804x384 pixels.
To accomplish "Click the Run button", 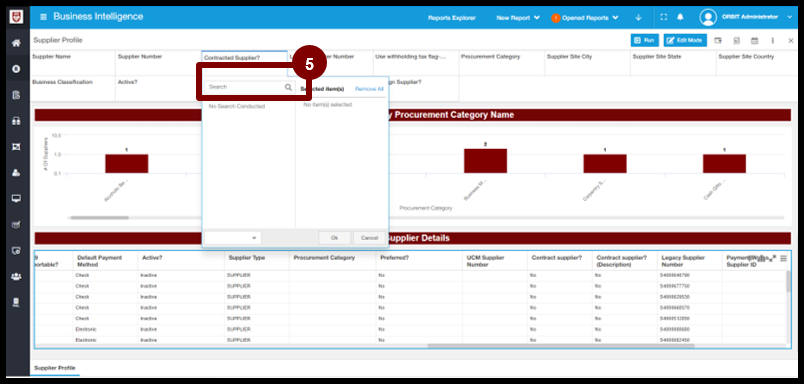I will [645, 41].
